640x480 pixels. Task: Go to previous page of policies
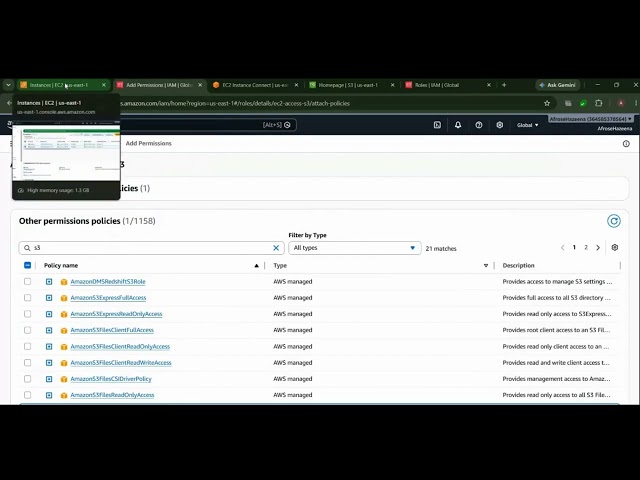[x=562, y=248]
